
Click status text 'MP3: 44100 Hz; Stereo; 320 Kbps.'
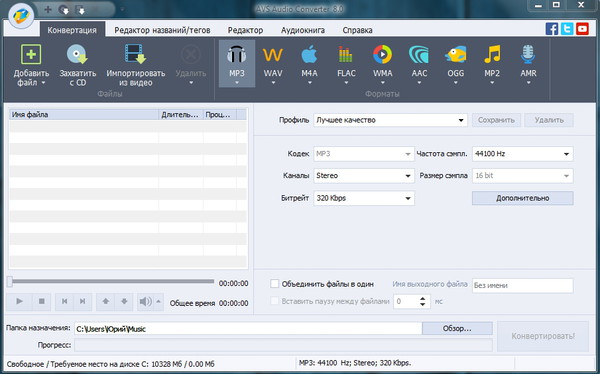[x=355, y=363]
